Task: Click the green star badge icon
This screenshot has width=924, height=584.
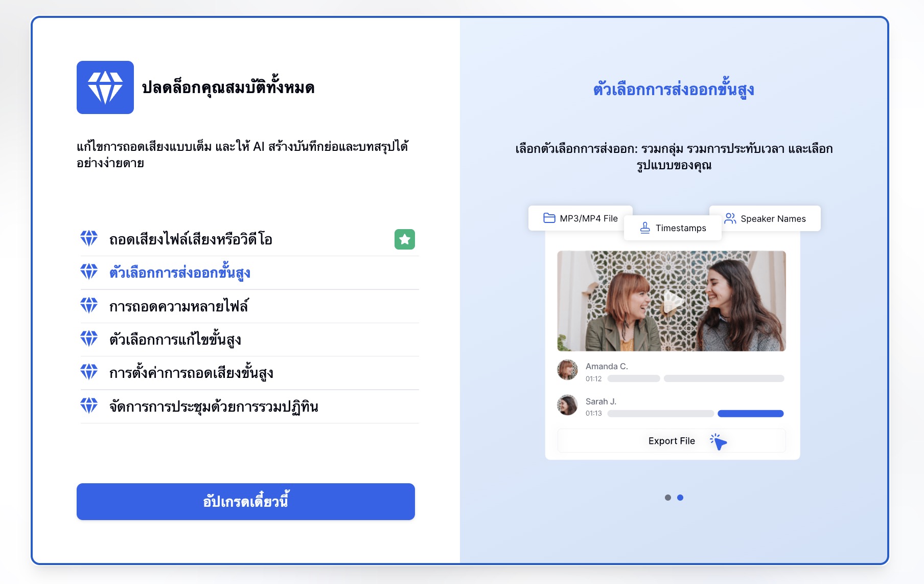Action: [405, 239]
